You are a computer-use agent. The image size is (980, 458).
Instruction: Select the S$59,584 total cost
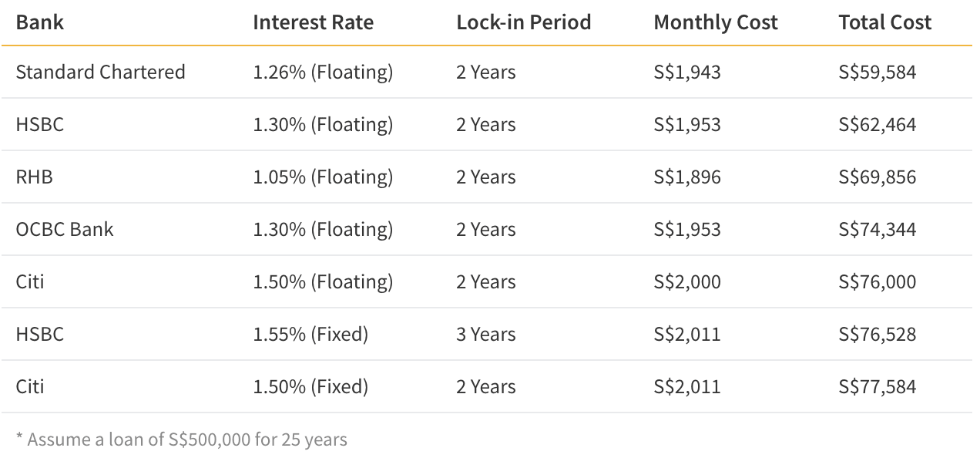pos(877,72)
